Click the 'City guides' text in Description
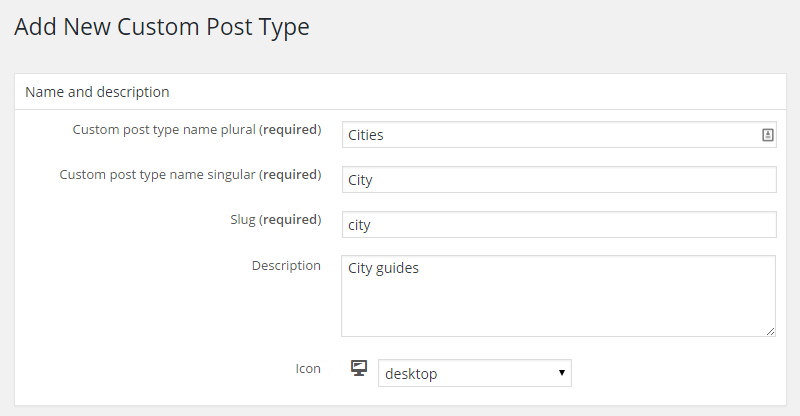The width and height of the screenshot is (800, 416). (x=383, y=268)
